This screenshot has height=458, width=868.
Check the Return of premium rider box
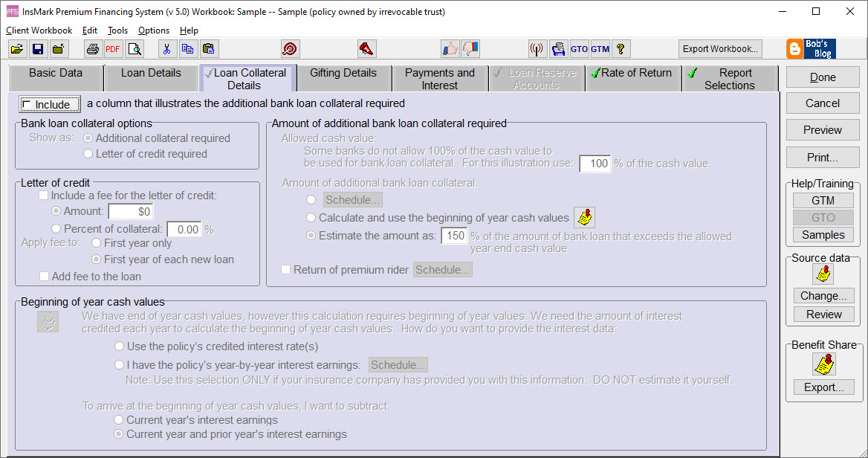[286, 270]
